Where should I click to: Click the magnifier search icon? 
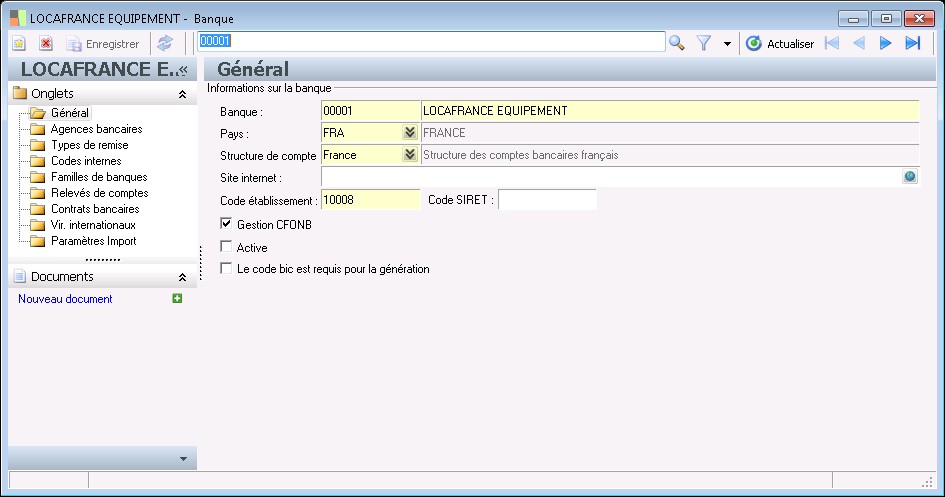(x=677, y=43)
